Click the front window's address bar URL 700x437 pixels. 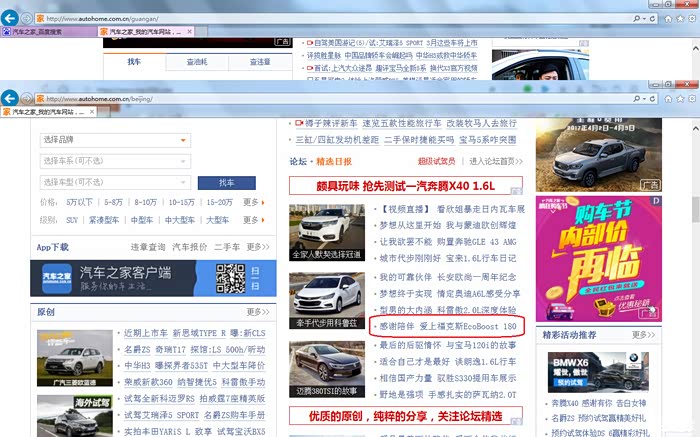point(150,99)
